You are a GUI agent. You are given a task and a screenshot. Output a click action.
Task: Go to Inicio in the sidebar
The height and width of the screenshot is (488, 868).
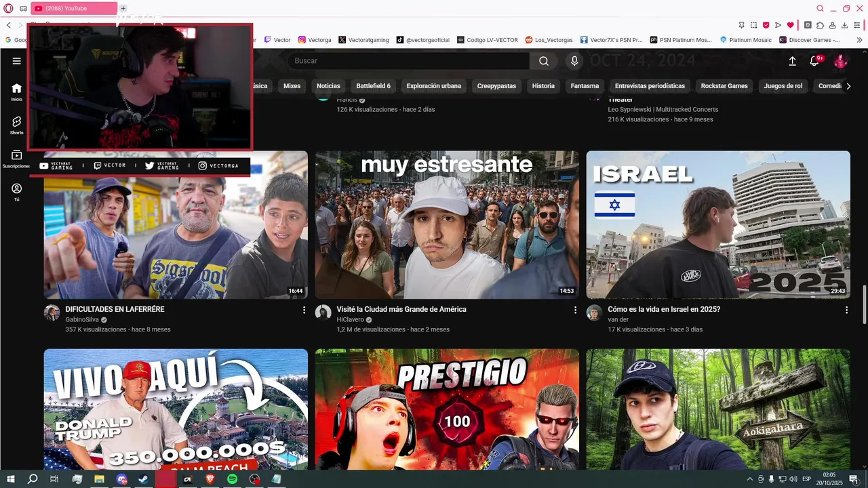[x=16, y=92]
